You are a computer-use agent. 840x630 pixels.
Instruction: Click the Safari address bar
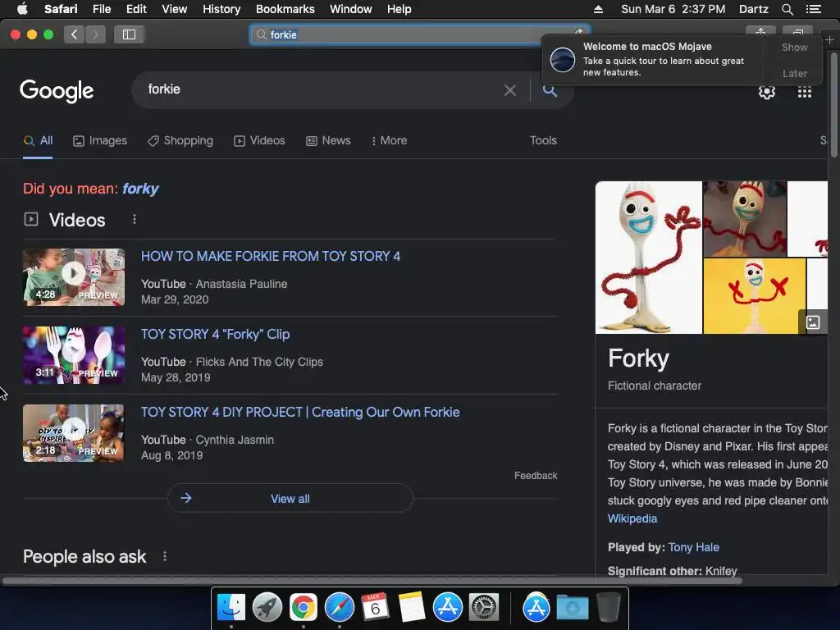coord(419,34)
